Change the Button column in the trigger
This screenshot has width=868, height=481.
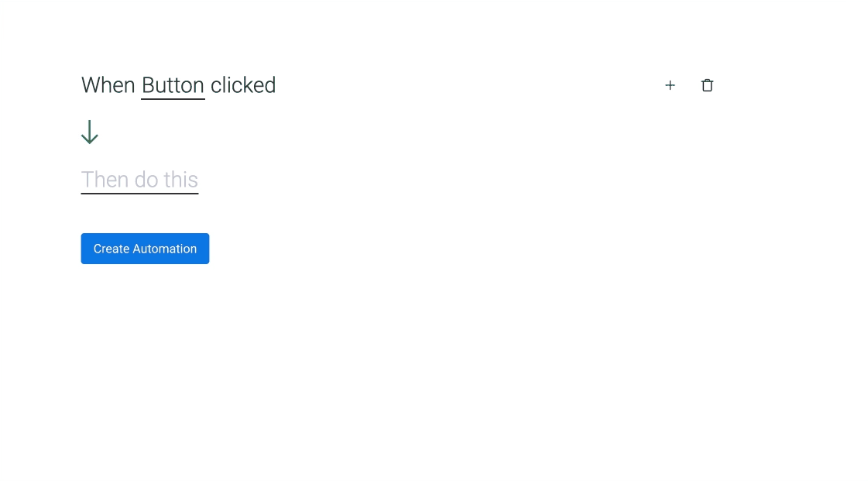coord(173,86)
